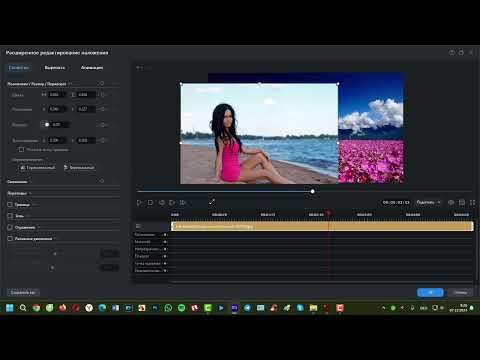The image size is (480, 360).
Task: Click the preview timecode display
Action: point(396,202)
